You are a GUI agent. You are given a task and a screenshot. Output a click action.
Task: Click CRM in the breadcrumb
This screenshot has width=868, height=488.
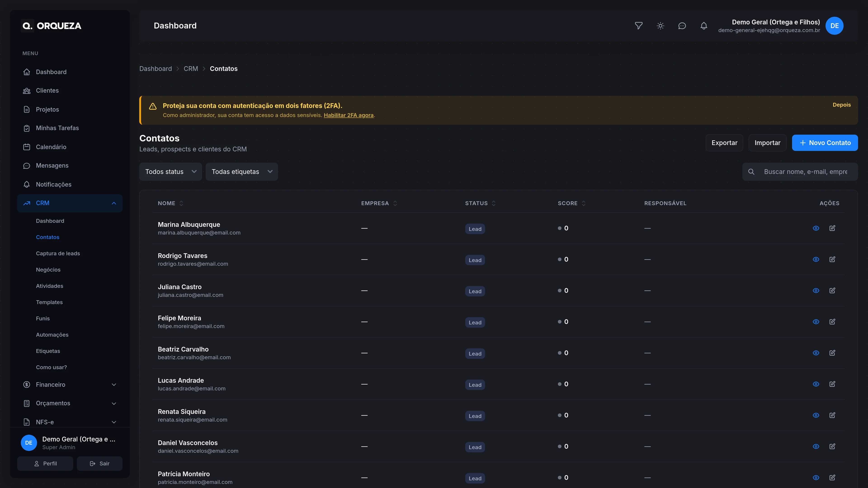(191, 69)
